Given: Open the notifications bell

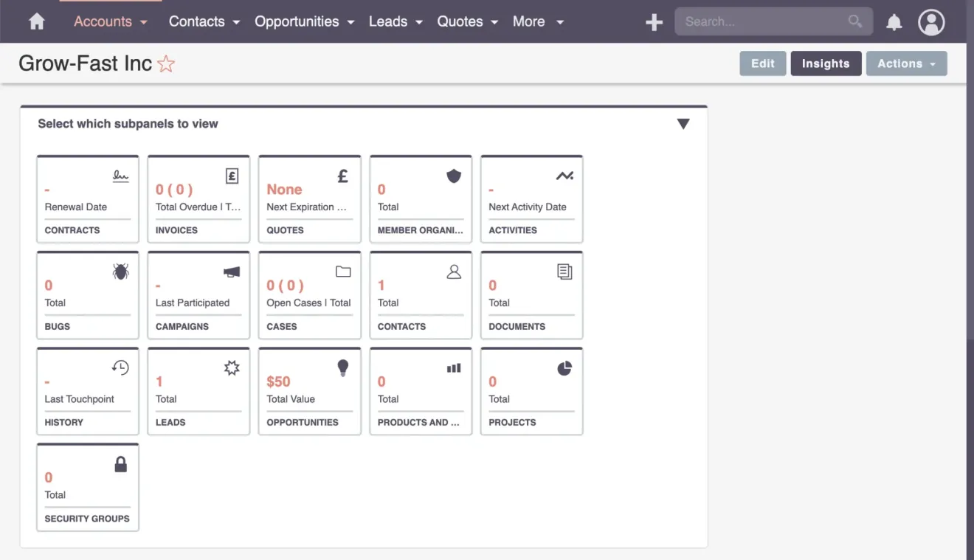Looking at the screenshot, I should coord(894,21).
